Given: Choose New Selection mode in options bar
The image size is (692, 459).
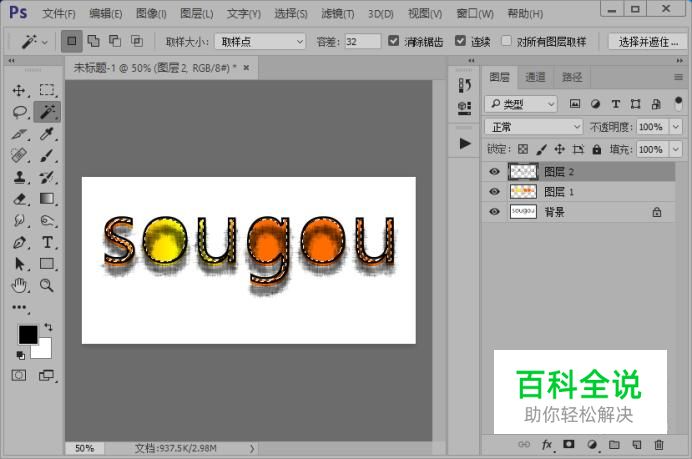Looking at the screenshot, I should click(71, 41).
